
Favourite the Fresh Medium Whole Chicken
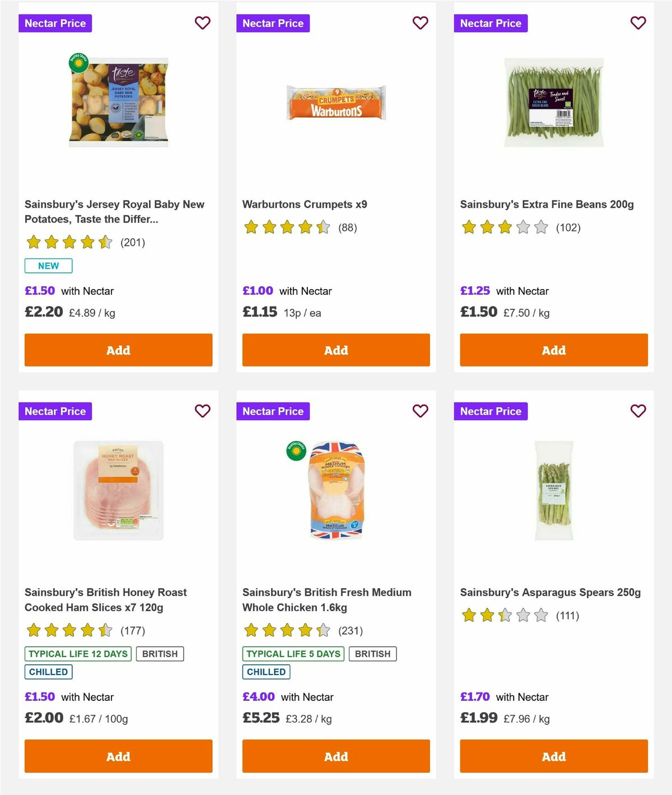(x=420, y=411)
